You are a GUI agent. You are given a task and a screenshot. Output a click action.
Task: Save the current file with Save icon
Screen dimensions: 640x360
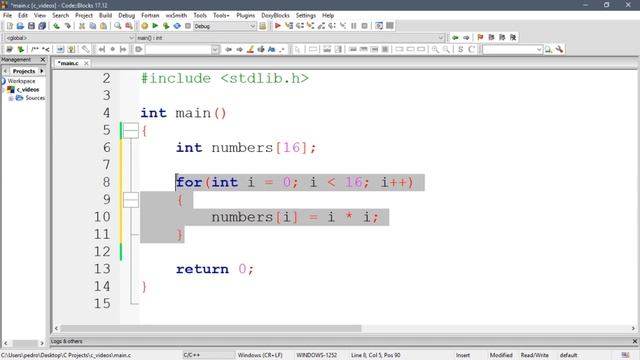pyautogui.click(x=31, y=26)
